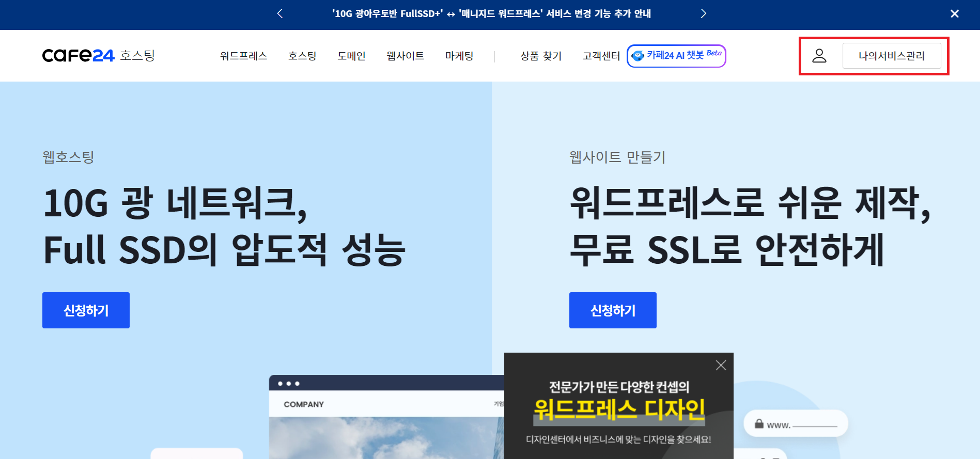Open the 상품 찾기 menu
980x459 pixels.
point(541,56)
